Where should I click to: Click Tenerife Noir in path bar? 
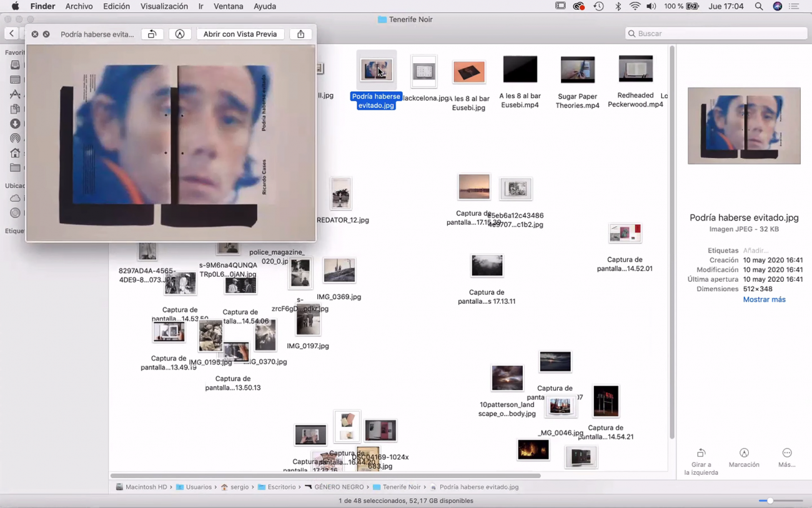[397, 487]
